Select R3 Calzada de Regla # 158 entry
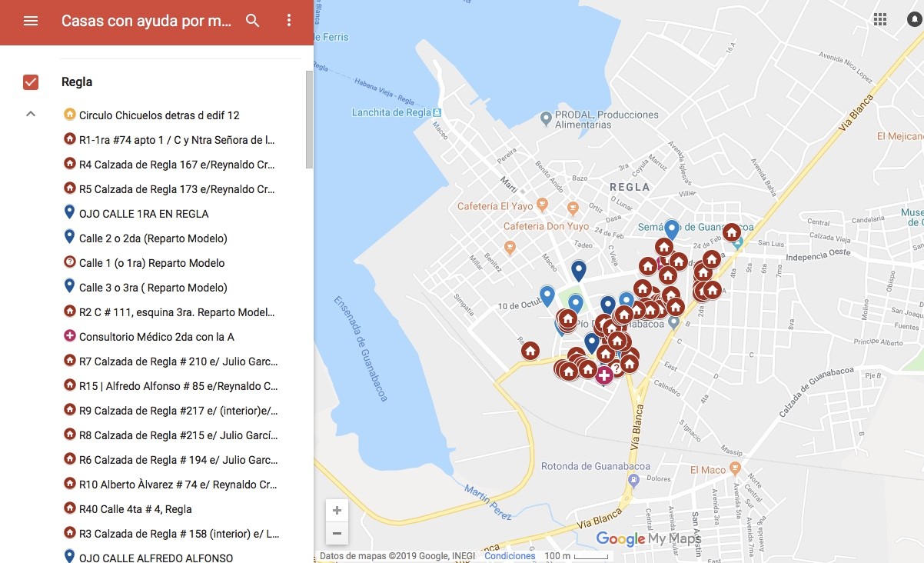Screen dimensions: 924x563 click(178, 534)
